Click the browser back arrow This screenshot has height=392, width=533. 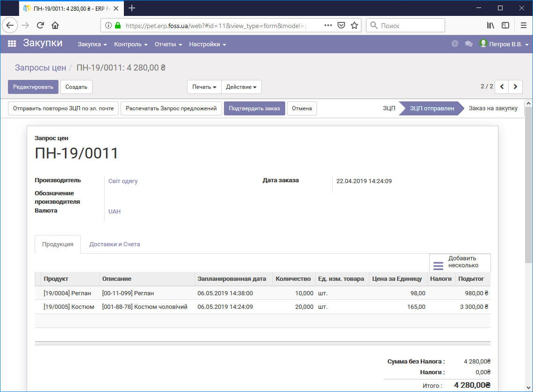click(x=10, y=26)
